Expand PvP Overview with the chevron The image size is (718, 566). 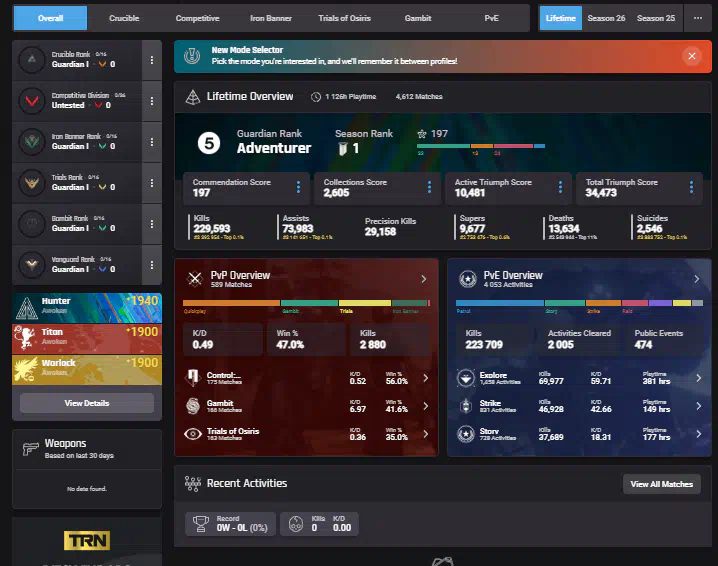point(424,279)
